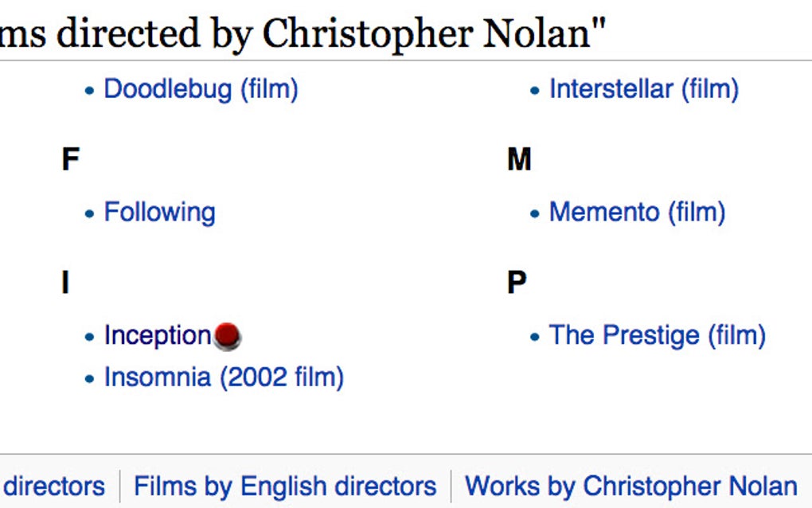Open Films by English directors category
The image size is (812, 508).
[x=285, y=486]
